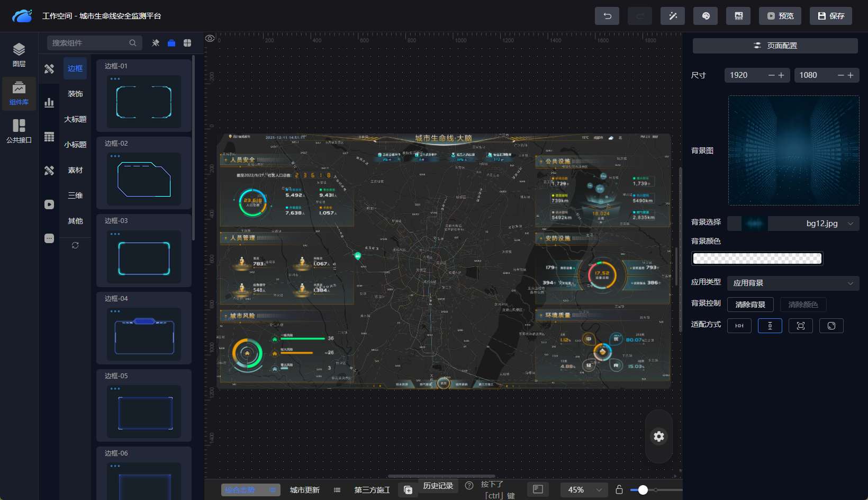Open the 45% zoom level dropdown

[x=584, y=490]
